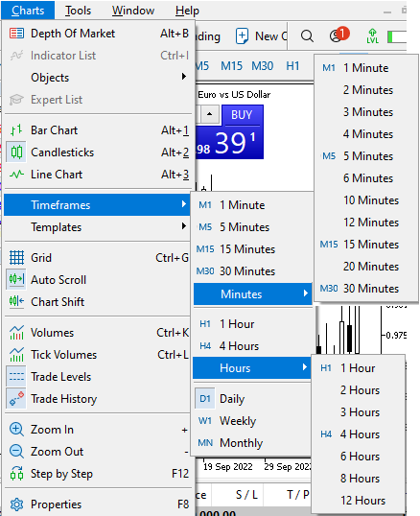Viewport: 420px width, 516px height.
Task: Click the Trade Levels icon
Action: click(x=16, y=377)
